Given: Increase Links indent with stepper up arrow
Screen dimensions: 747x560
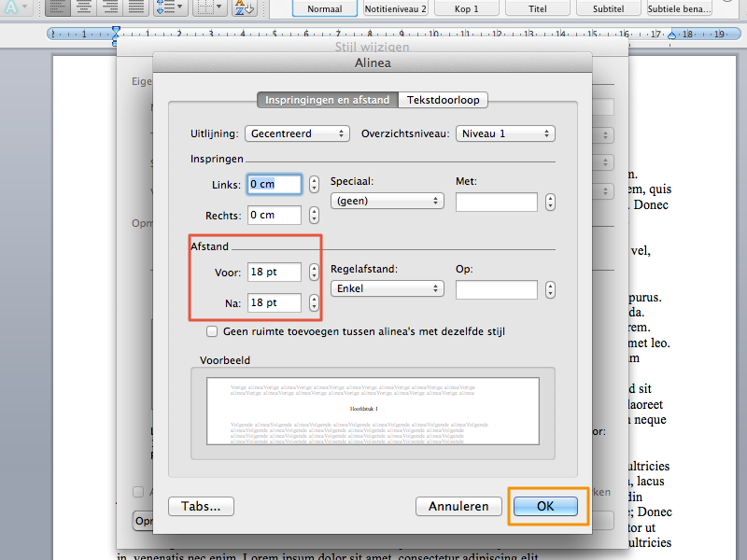Looking at the screenshot, I should (x=314, y=180).
